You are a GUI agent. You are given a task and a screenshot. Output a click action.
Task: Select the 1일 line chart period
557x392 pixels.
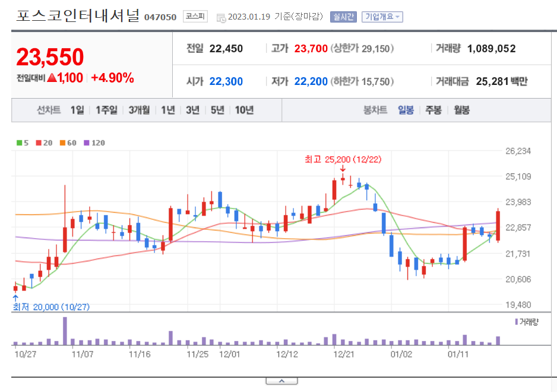point(77,110)
